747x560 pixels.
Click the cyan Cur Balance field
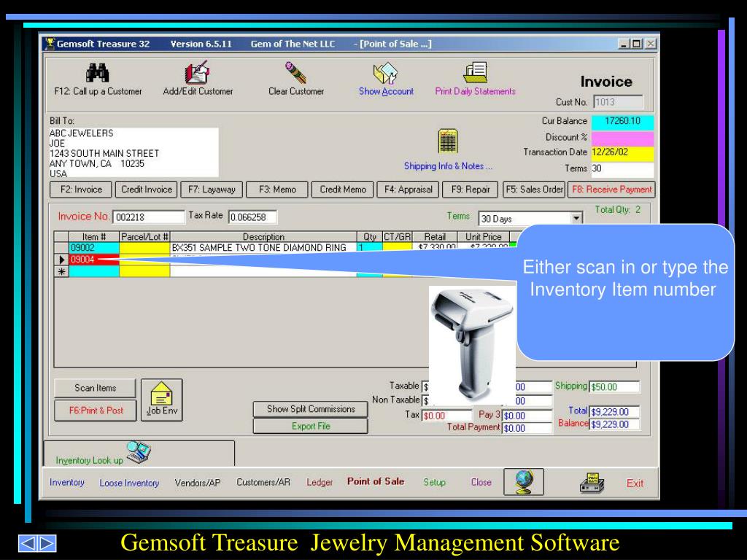[622, 122]
